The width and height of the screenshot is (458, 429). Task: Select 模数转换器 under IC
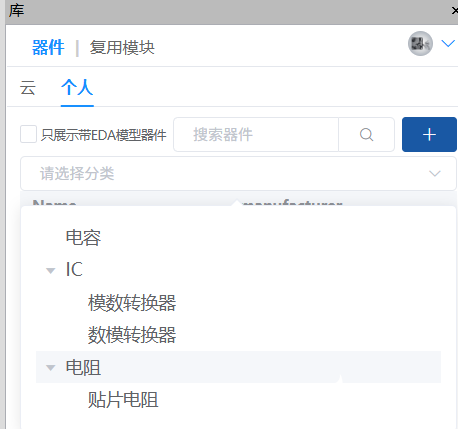tap(132, 303)
